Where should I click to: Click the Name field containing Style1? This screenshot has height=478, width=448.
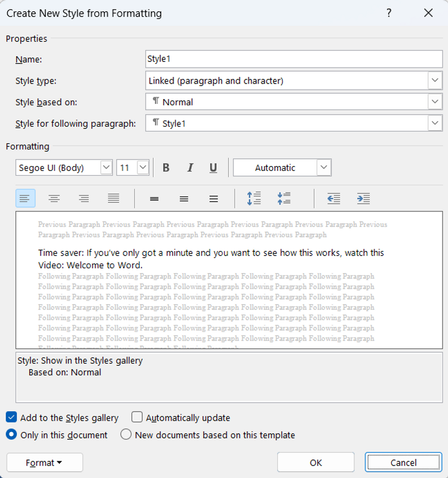point(294,59)
